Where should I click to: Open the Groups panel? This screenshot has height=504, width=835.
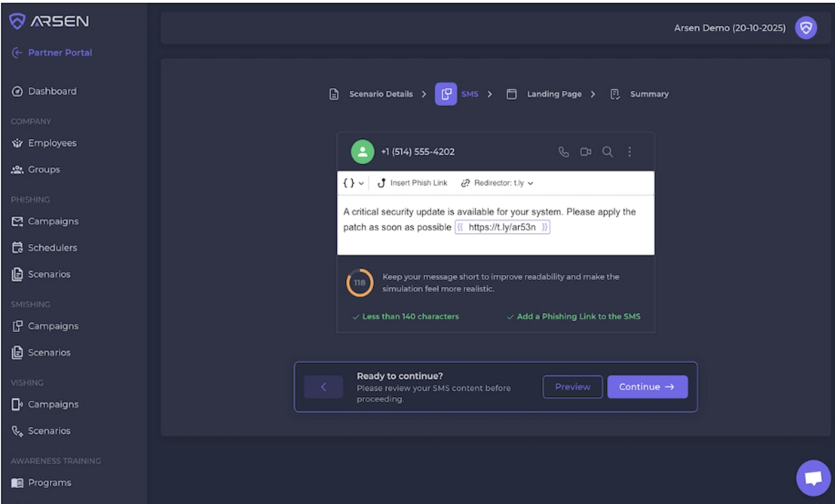click(x=44, y=169)
